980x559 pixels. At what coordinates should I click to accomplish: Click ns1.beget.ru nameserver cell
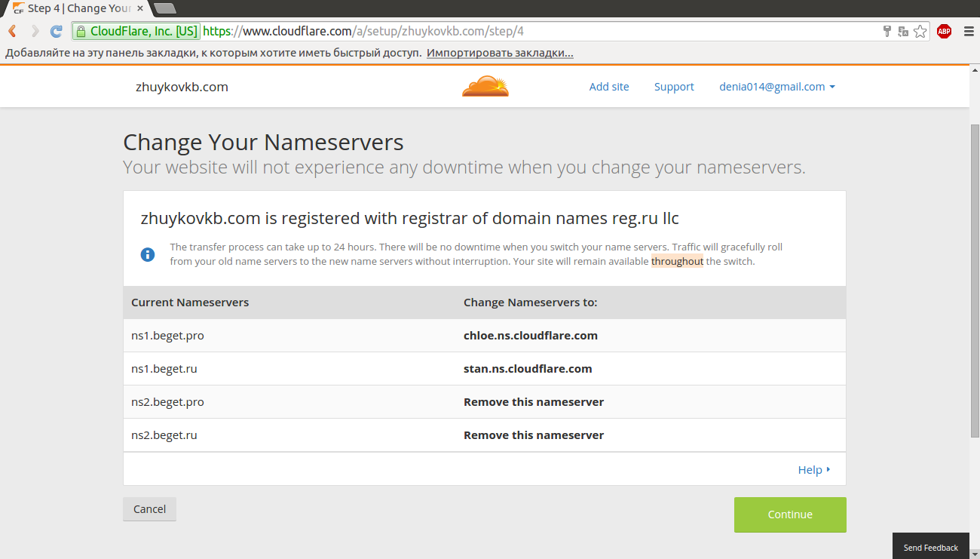click(x=164, y=369)
